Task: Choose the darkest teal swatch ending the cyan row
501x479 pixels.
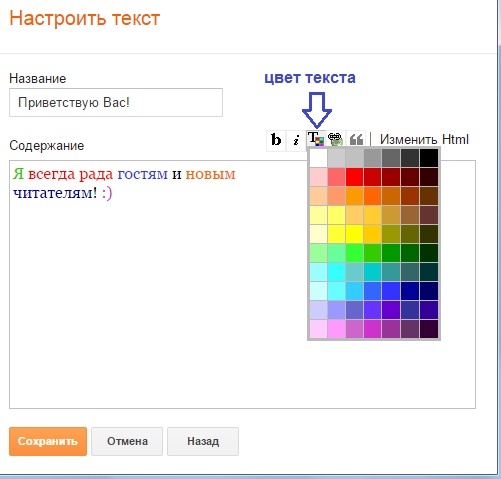Action: click(429, 272)
